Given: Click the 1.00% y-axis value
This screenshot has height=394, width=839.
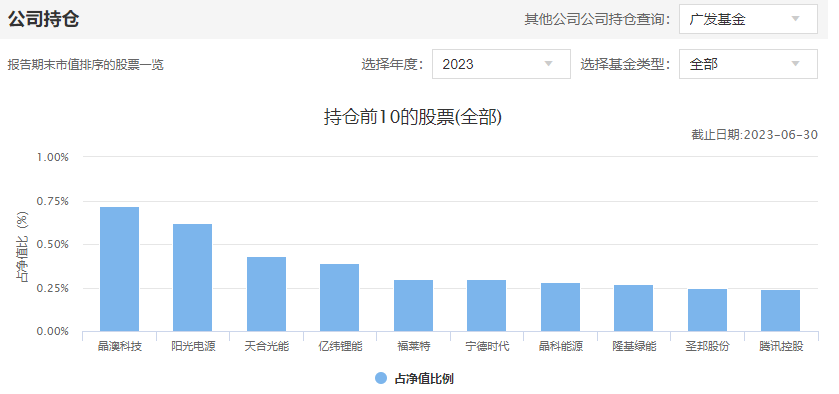Looking at the screenshot, I should [x=53, y=157].
